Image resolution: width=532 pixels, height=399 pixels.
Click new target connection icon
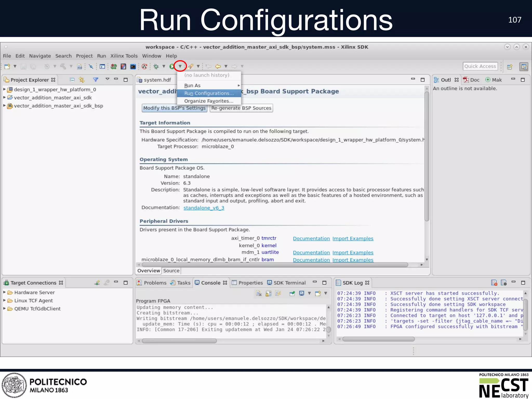pos(97,283)
